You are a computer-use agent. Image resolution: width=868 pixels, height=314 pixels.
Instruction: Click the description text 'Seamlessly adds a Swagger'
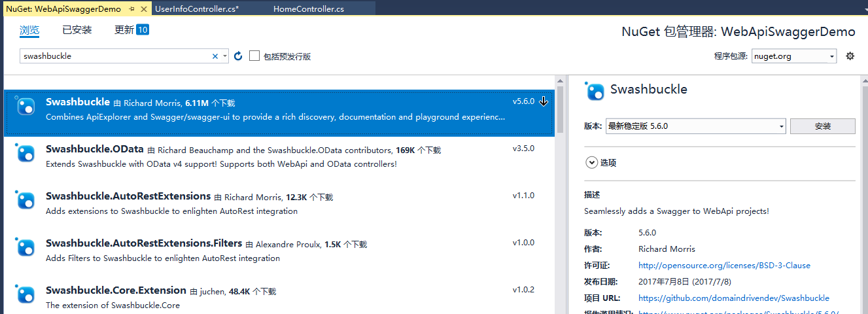[x=676, y=211]
